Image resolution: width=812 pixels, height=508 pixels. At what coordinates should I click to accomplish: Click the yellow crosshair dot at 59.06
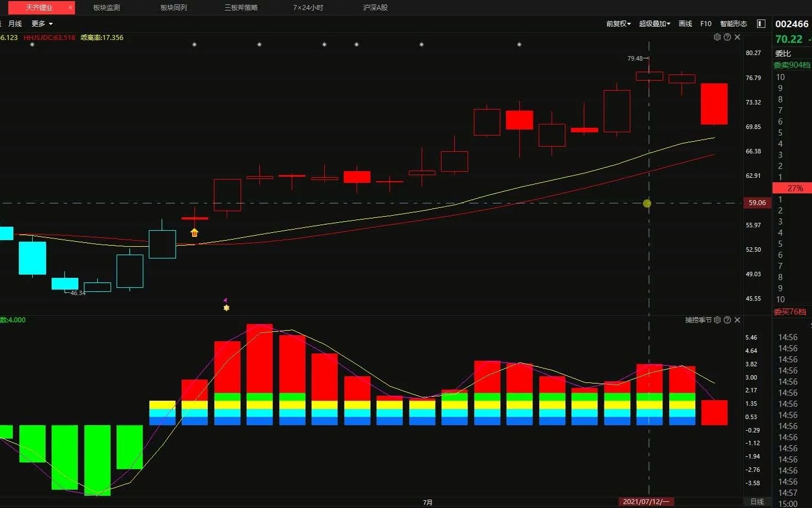point(647,203)
